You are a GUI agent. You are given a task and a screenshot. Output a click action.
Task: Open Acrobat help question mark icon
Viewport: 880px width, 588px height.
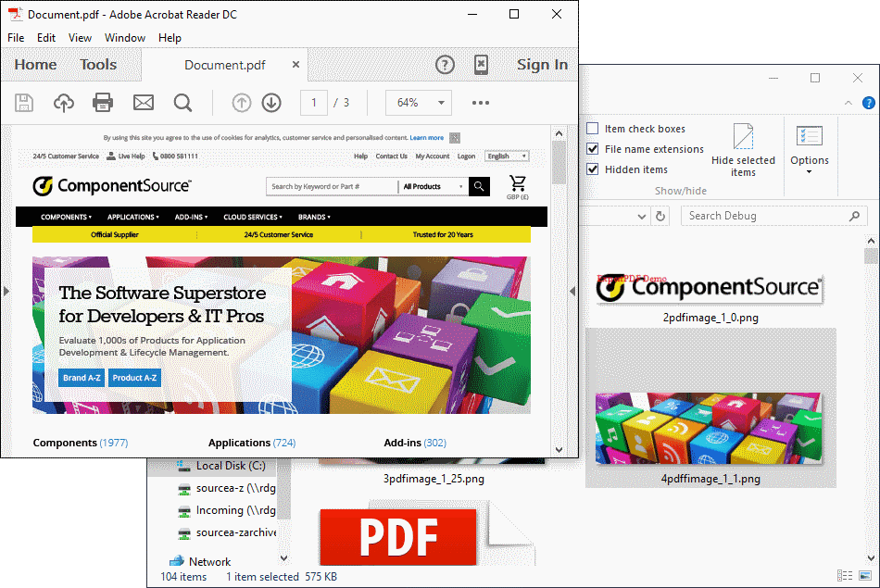pos(445,65)
